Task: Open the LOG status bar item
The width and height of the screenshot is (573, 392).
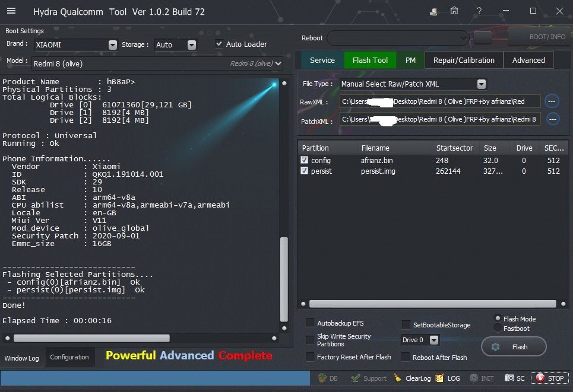Action: point(448,378)
